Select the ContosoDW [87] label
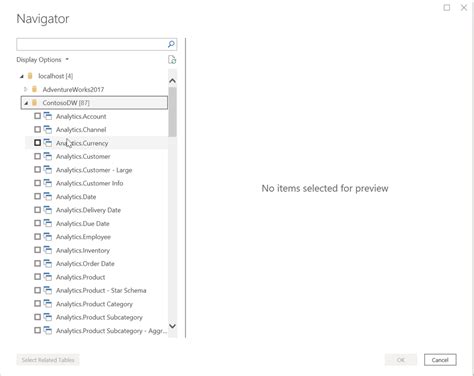Image resolution: width=474 pixels, height=376 pixels. pyautogui.click(x=66, y=103)
